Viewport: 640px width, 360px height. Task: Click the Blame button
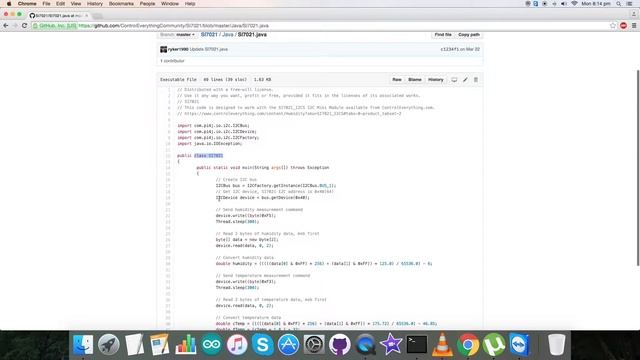pos(415,80)
